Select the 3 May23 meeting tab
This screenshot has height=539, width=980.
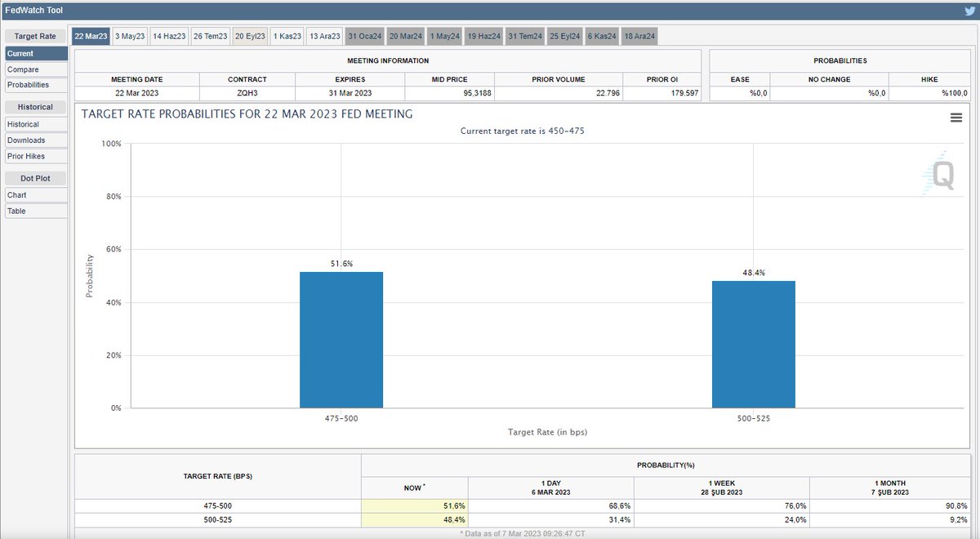click(130, 36)
